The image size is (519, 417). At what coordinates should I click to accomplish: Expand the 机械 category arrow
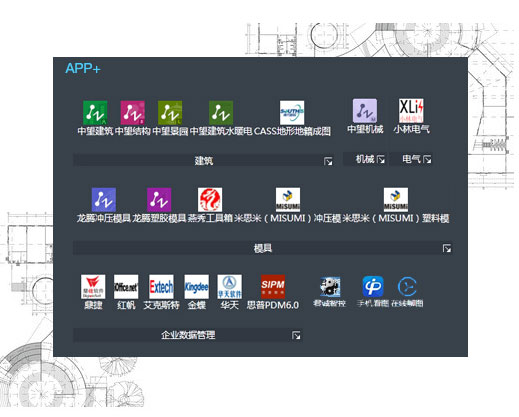[381, 159]
